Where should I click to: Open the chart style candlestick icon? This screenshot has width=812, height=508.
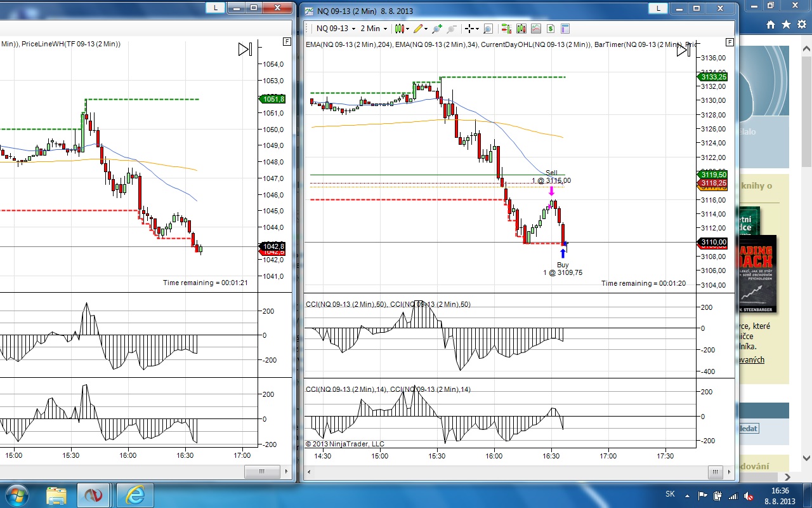[x=399, y=29]
